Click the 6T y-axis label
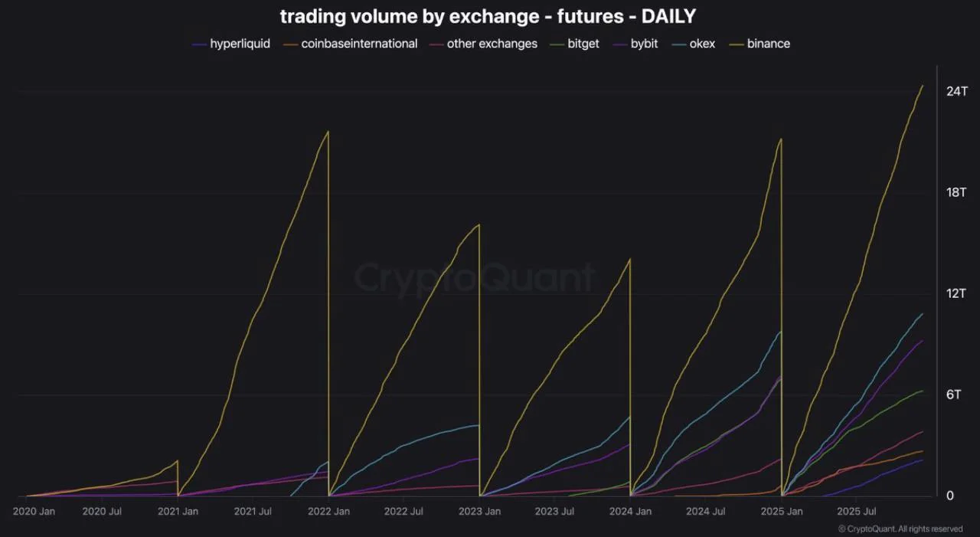 click(x=953, y=395)
